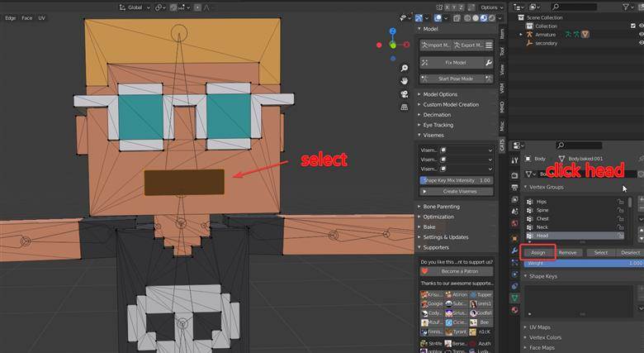
Task: Open the Output properties tab icon
Action: [x=514, y=187]
